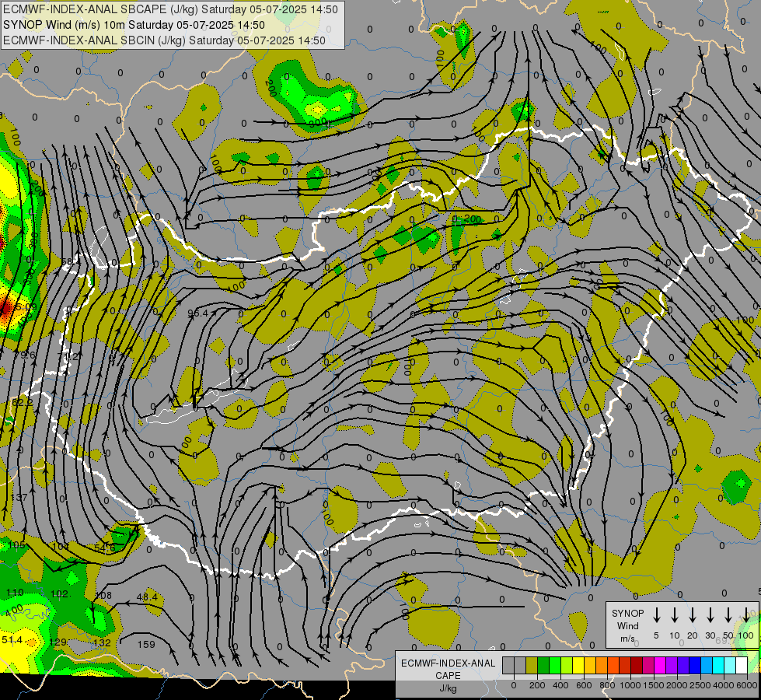The height and width of the screenshot is (700, 761).
Task: Click the 132 value on the map
Action: click(x=102, y=643)
